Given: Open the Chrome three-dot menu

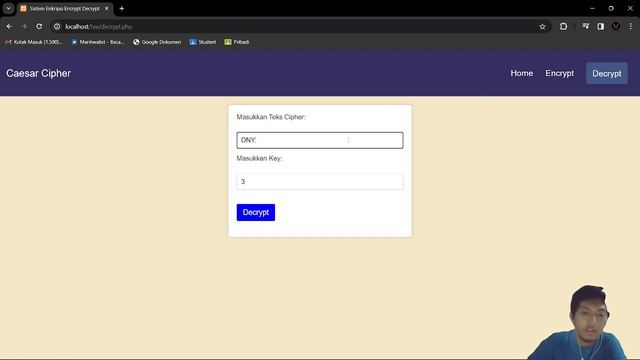Looking at the screenshot, I should point(631,27).
